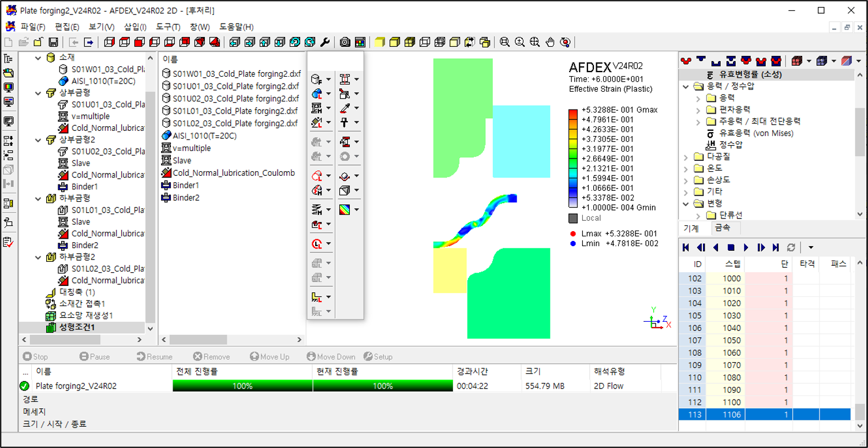Jump to the first step in playback
Screen dimensions: 868x448
[x=686, y=247]
